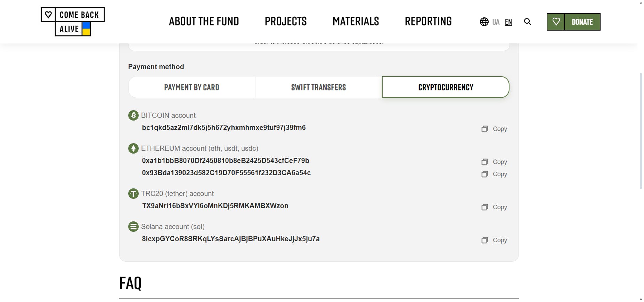Open the Reporting menu

428,22
